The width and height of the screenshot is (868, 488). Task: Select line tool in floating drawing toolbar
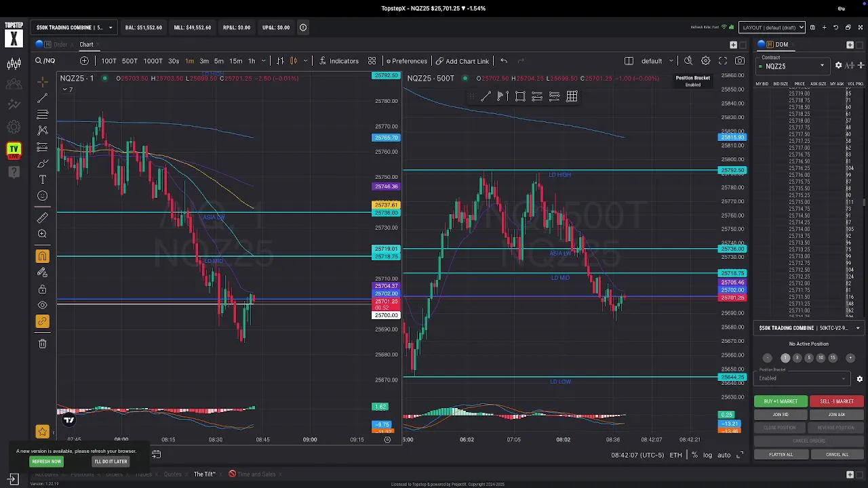[x=486, y=96]
